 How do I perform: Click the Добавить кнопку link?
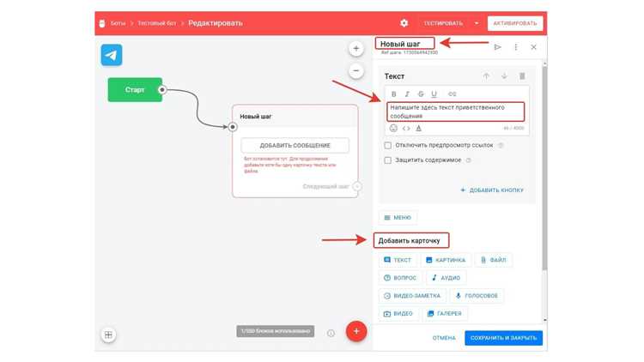click(492, 190)
